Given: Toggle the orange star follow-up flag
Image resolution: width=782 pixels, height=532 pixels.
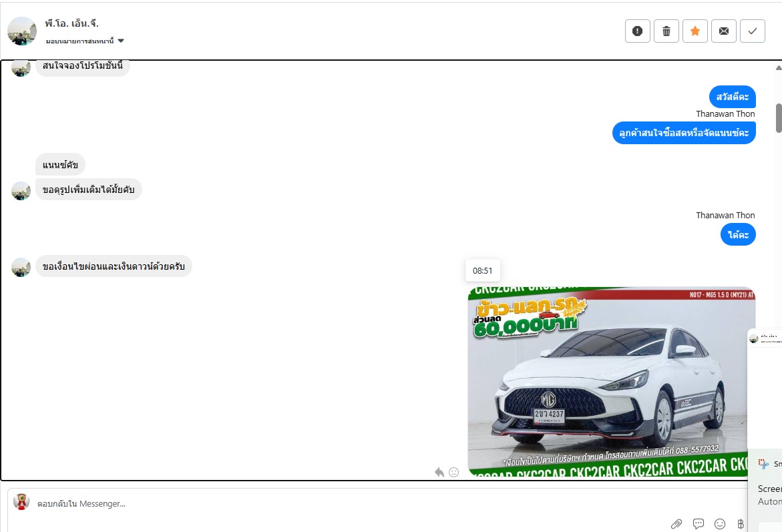Looking at the screenshot, I should click(695, 31).
